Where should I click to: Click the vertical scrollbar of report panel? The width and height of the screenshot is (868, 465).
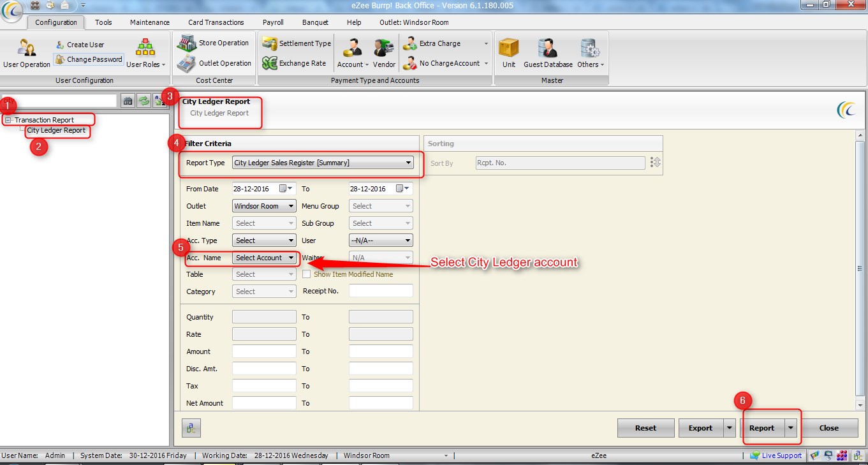(860, 270)
